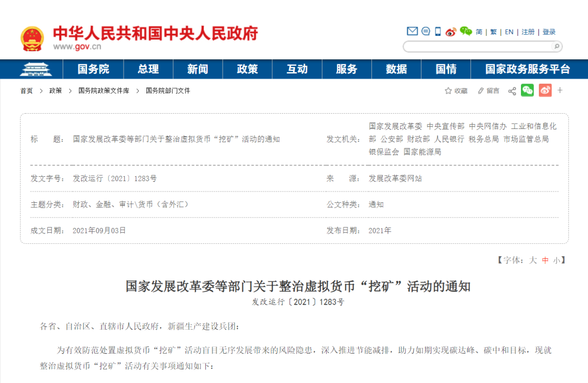The width and height of the screenshot is (588, 383).
Task: Click the title value in the info table
Action: (x=176, y=139)
